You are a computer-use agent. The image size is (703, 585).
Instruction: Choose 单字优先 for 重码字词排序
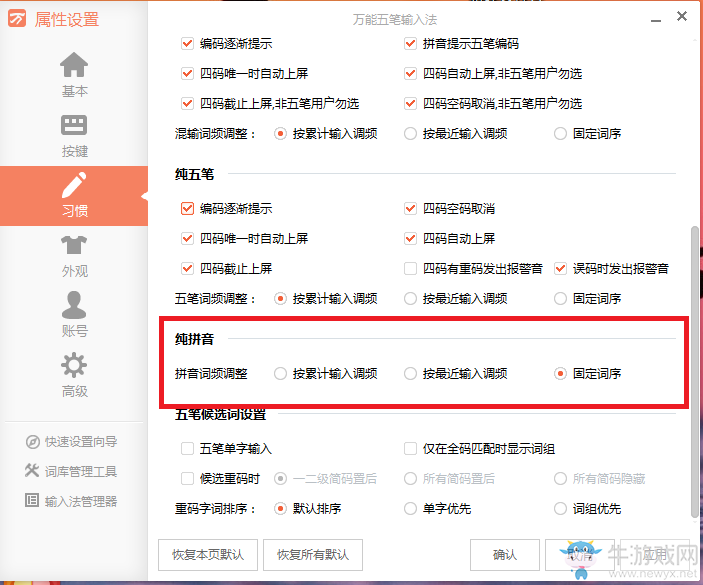click(410, 509)
